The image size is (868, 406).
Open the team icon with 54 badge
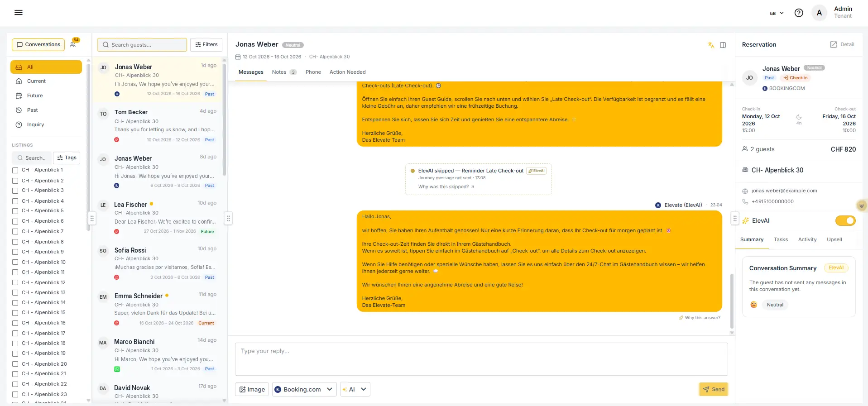[73, 44]
